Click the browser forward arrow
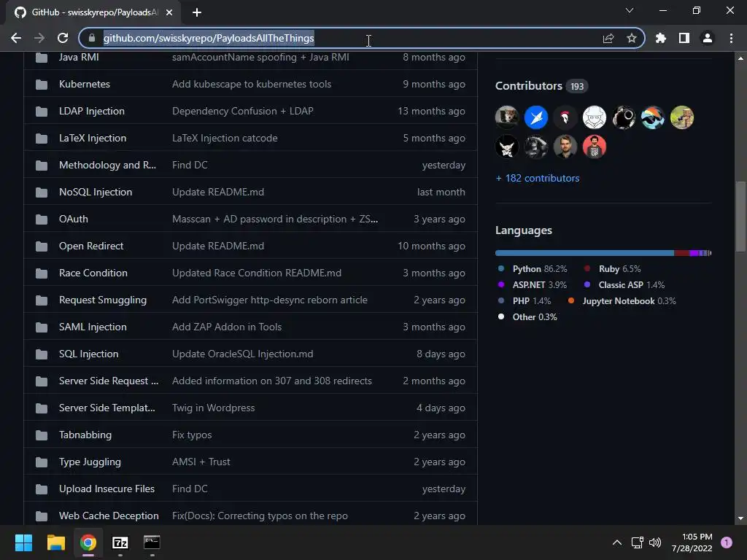The height and width of the screenshot is (560, 747). (39, 38)
